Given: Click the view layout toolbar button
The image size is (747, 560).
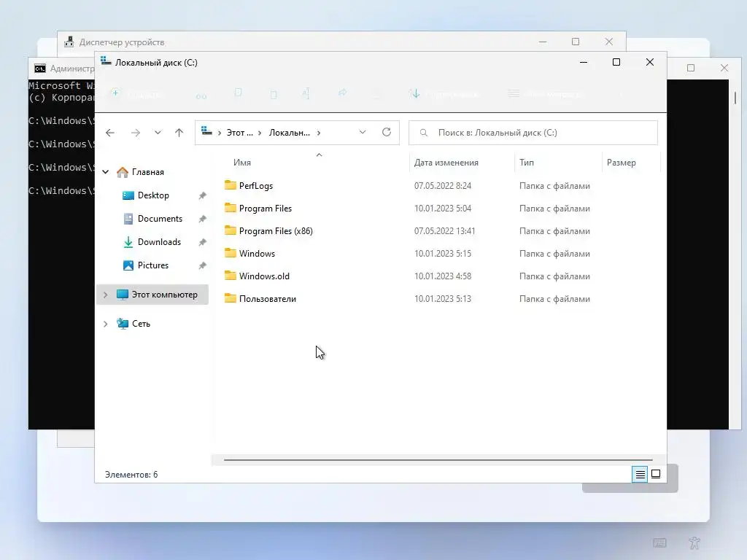Looking at the screenshot, I should [x=545, y=94].
